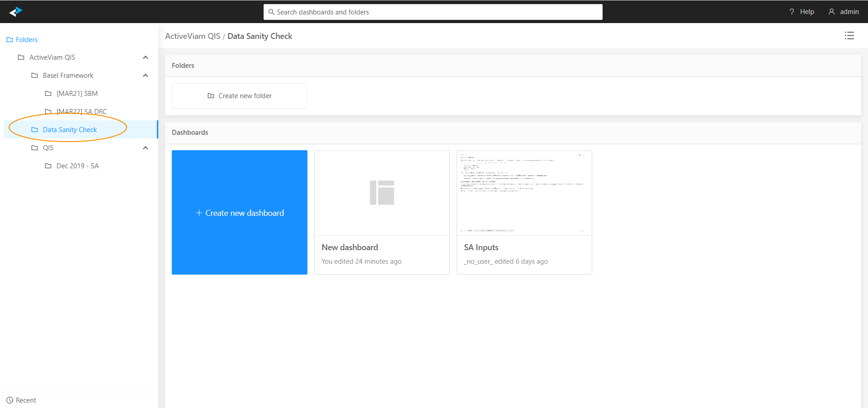The height and width of the screenshot is (408, 868).
Task: Click '_no_user_ edited 6 days ago' text
Action: pos(506,261)
